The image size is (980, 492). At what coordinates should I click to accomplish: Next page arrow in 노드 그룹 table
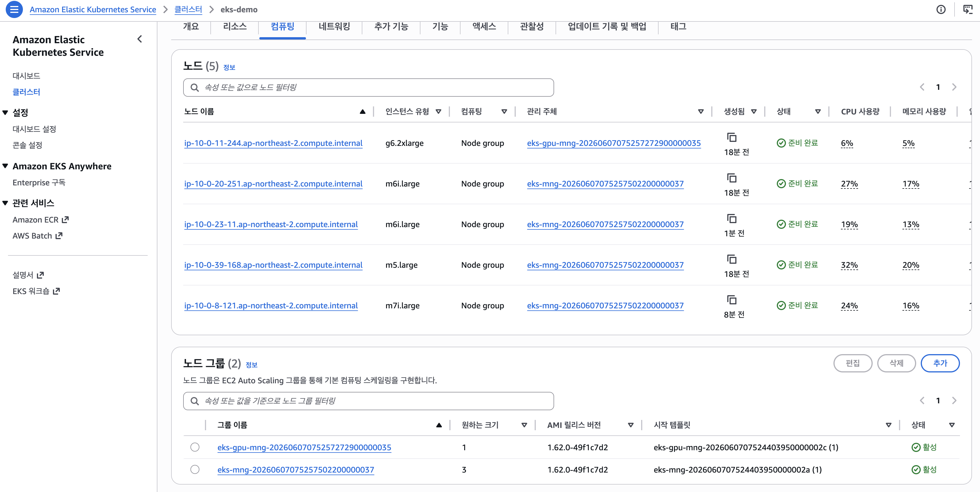point(954,400)
